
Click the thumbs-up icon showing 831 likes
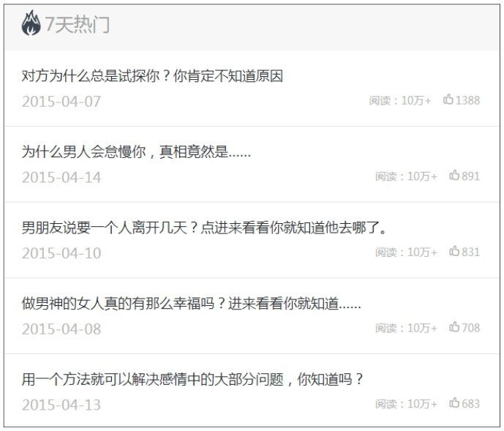(454, 251)
